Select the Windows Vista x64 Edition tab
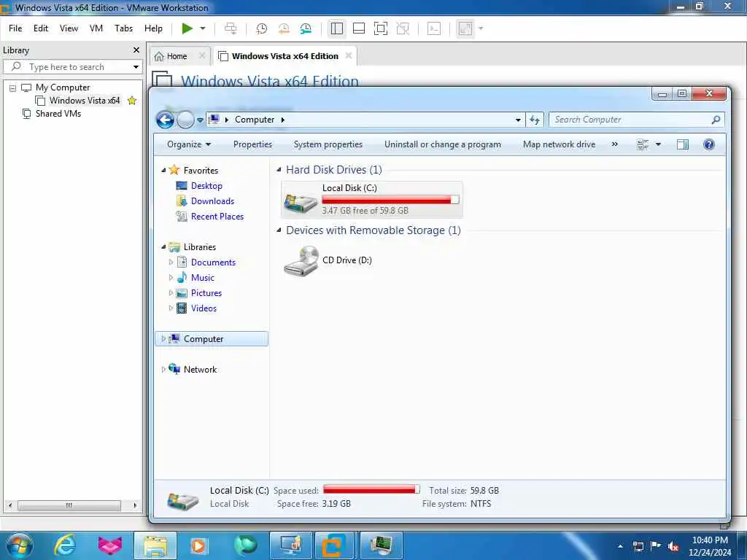Image resolution: width=747 pixels, height=560 pixels. [285, 56]
